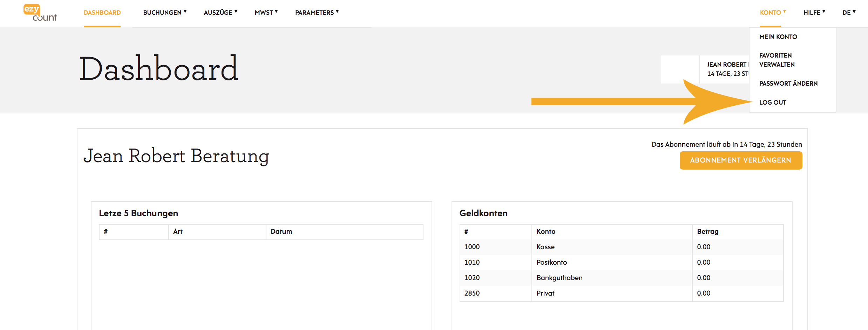Expand the Hilfe menu

[x=814, y=13]
